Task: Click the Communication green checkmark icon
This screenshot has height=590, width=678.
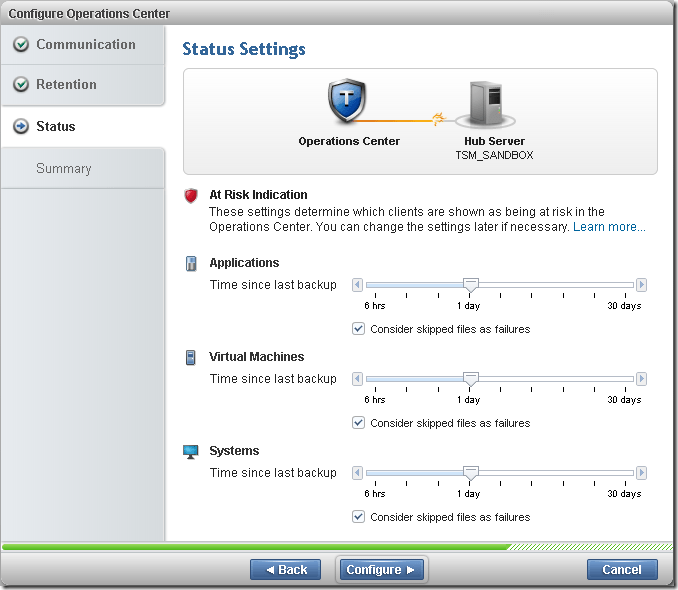Action: pyautogui.click(x=21, y=45)
